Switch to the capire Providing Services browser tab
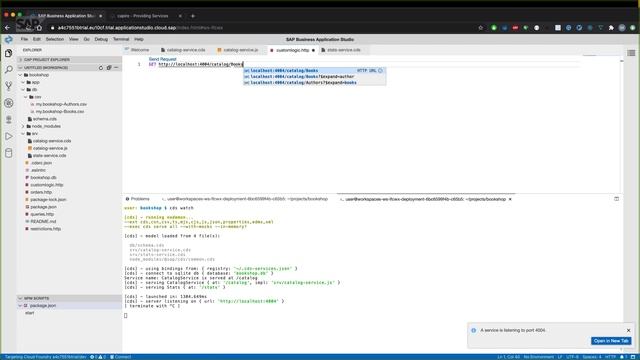This screenshot has width=640, height=360. tap(143, 16)
